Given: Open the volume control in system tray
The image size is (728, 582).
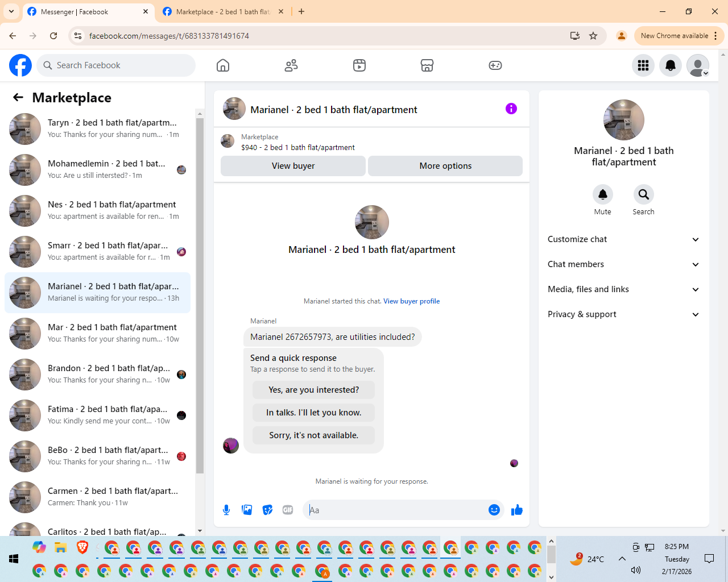Looking at the screenshot, I should click(636, 570).
